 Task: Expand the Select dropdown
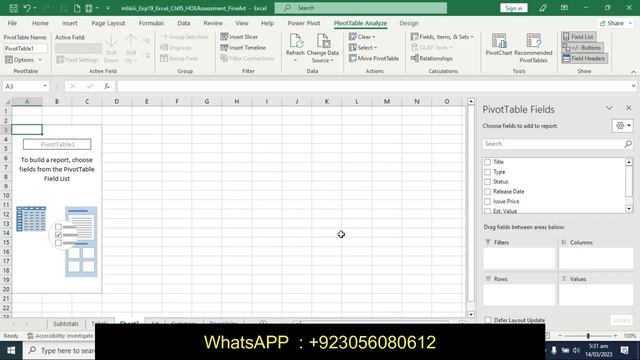point(363,47)
